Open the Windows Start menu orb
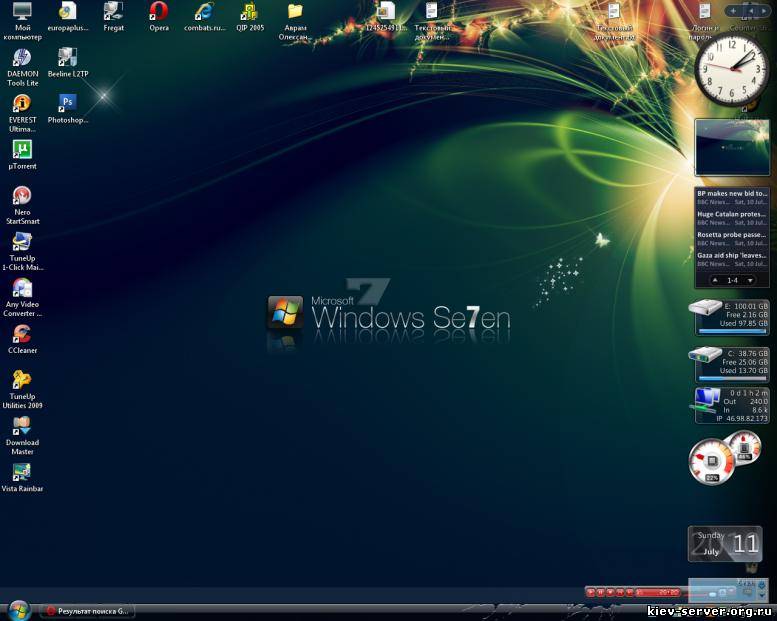This screenshot has height=621, width=777. click(x=18, y=609)
